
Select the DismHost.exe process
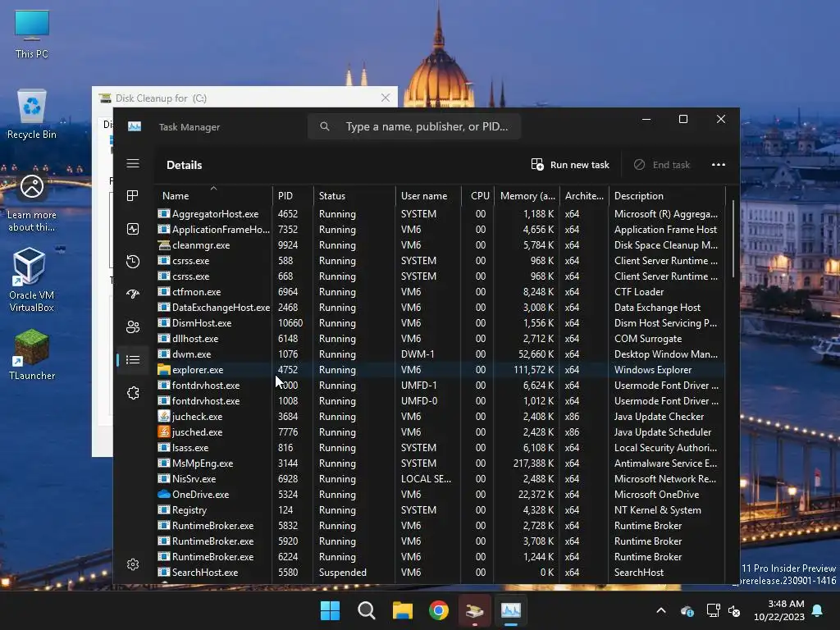point(441,323)
